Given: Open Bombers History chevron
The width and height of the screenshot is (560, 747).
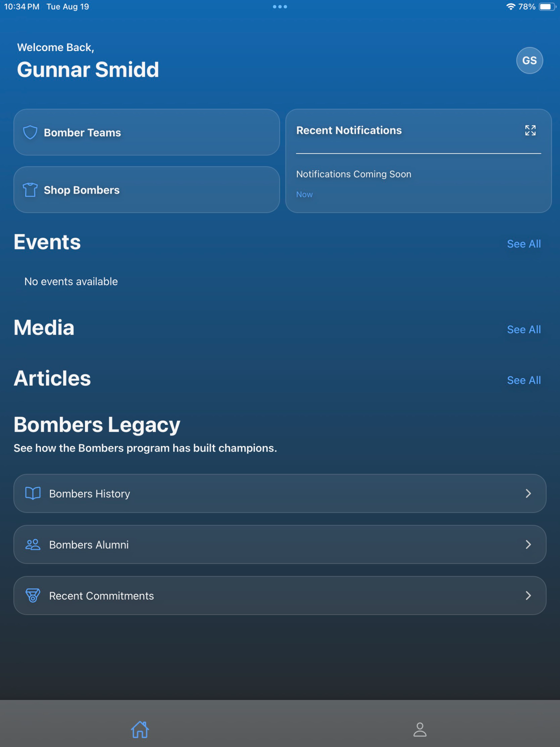Looking at the screenshot, I should [528, 493].
